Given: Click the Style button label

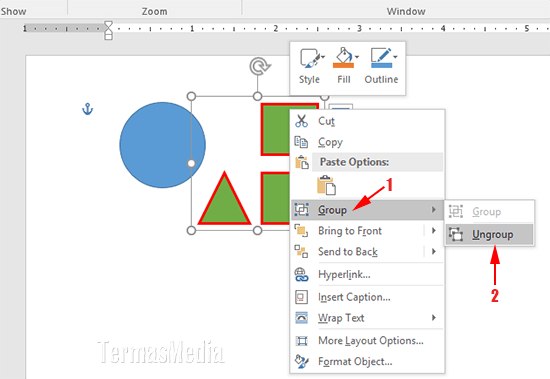Looking at the screenshot, I should tap(309, 80).
